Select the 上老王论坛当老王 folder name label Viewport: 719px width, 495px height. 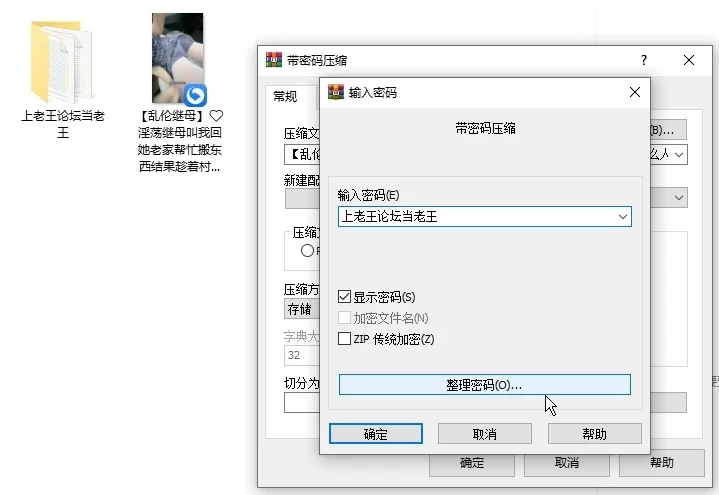point(63,124)
